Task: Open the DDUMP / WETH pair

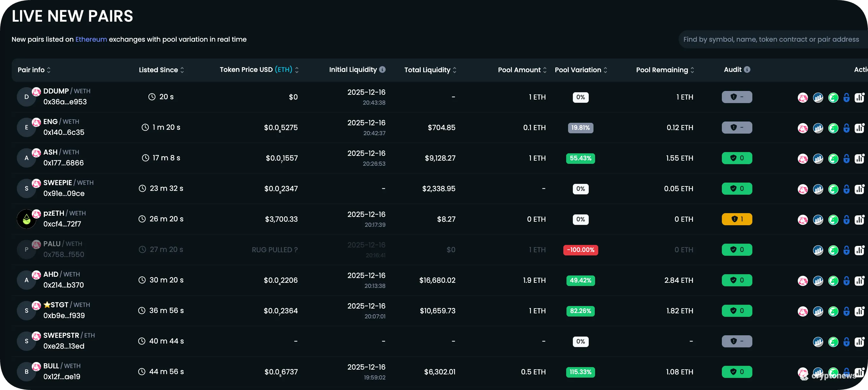Action: tap(67, 91)
